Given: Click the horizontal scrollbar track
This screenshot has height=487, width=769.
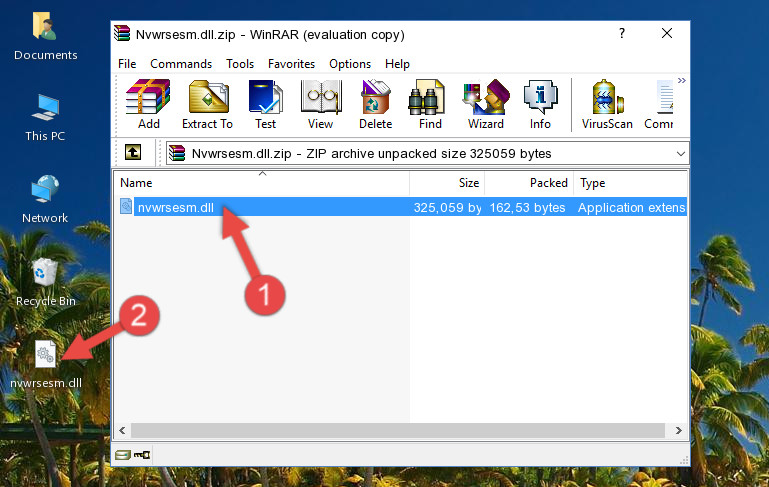Looking at the screenshot, I should tap(398, 431).
